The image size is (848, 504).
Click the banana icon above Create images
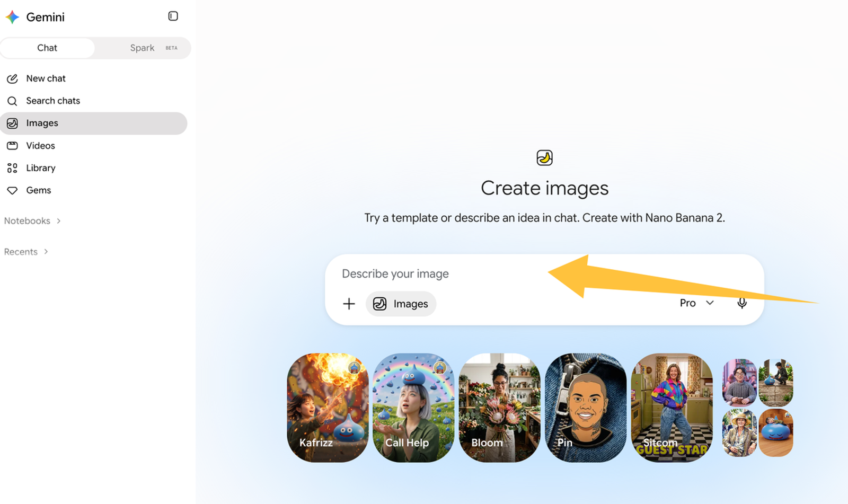pos(544,157)
